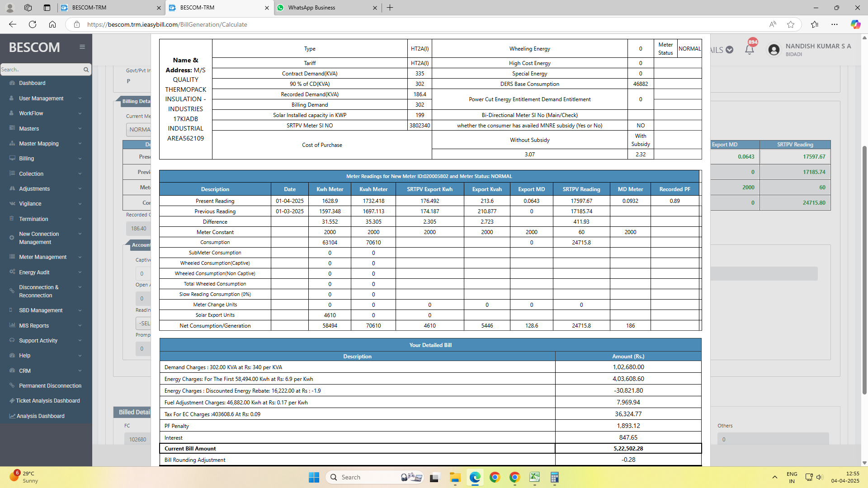This screenshot has height=488, width=868.
Task: Open Analysis Dashboard link
Action: 46,416
